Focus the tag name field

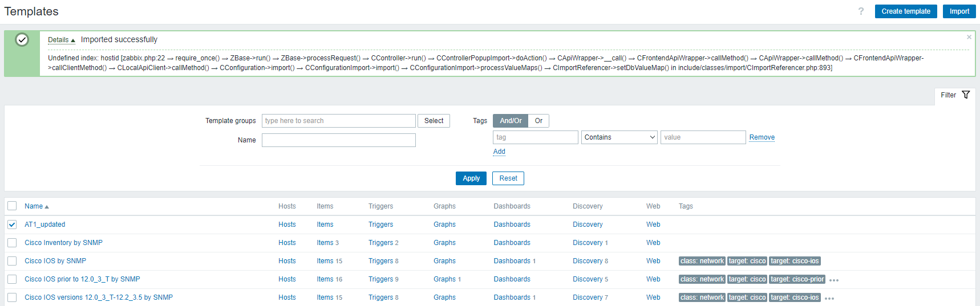[x=536, y=137]
